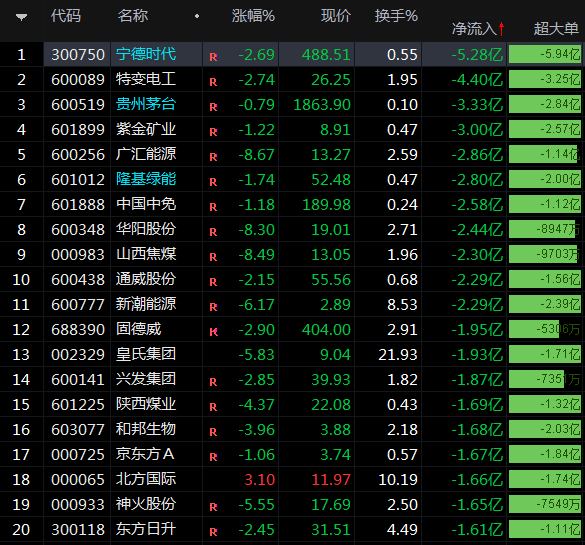Click the R icon for 山西焦煤
This screenshot has height=545, width=585.
tap(213, 257)
